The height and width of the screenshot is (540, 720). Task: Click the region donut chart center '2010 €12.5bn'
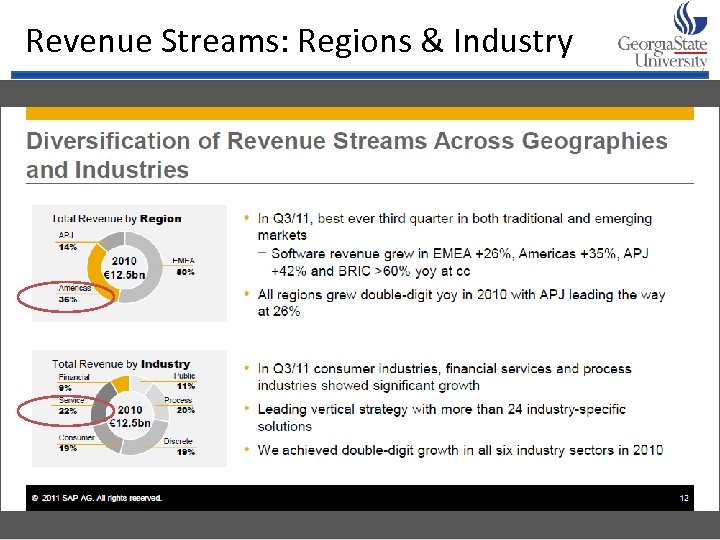(124, 268)
